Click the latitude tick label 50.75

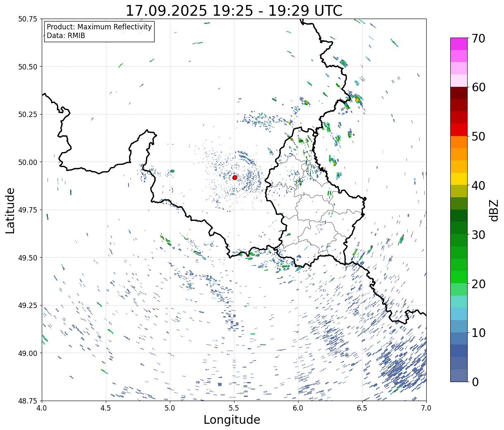(x=28, y=19)
